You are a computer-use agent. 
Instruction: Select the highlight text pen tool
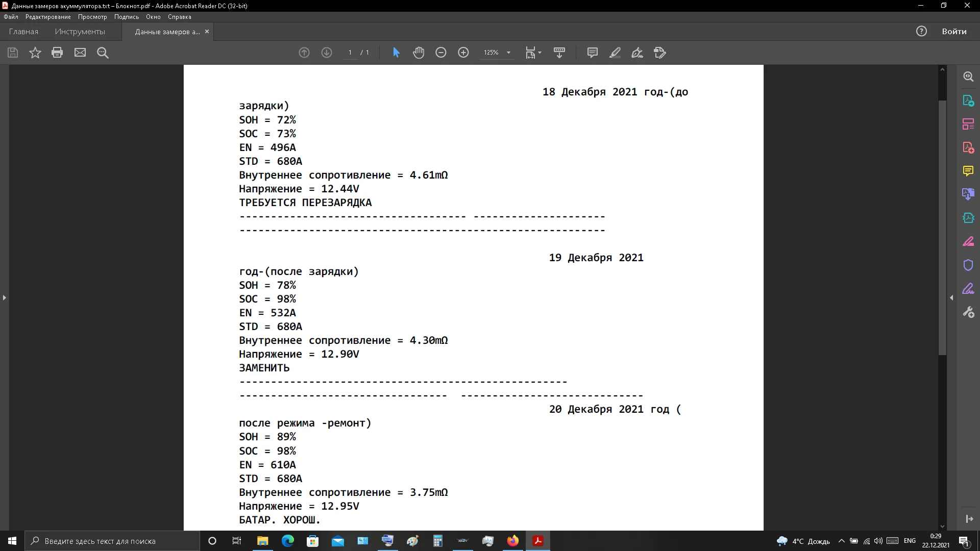coord(615,53)
